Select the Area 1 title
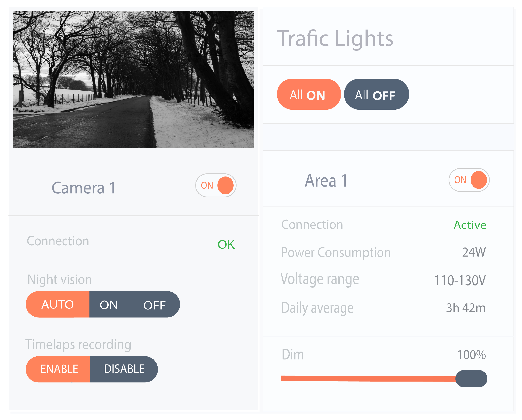 (x=326, y=181)
